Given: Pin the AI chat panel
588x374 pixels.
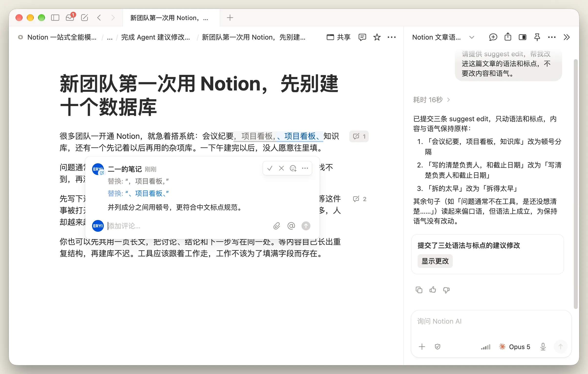Looking at the screenshot, I should pos(537,37).
